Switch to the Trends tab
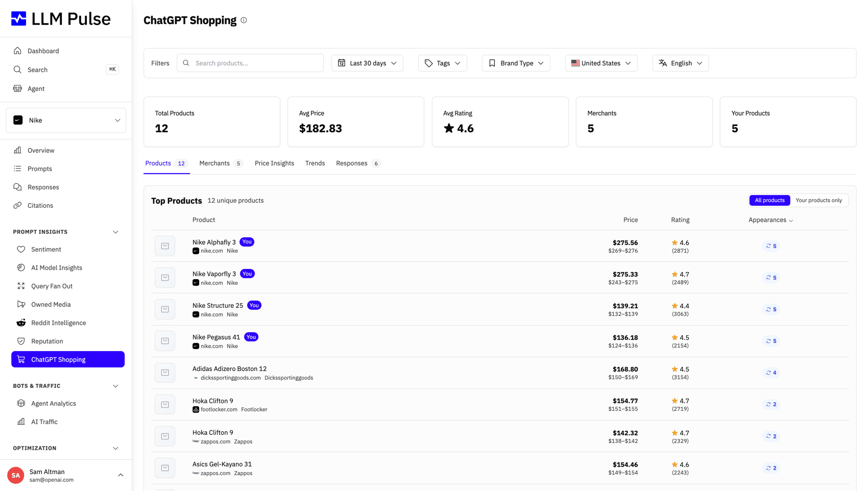Viewport: 868px width, 491px height. pyautogui.click(x=315, y=163)
